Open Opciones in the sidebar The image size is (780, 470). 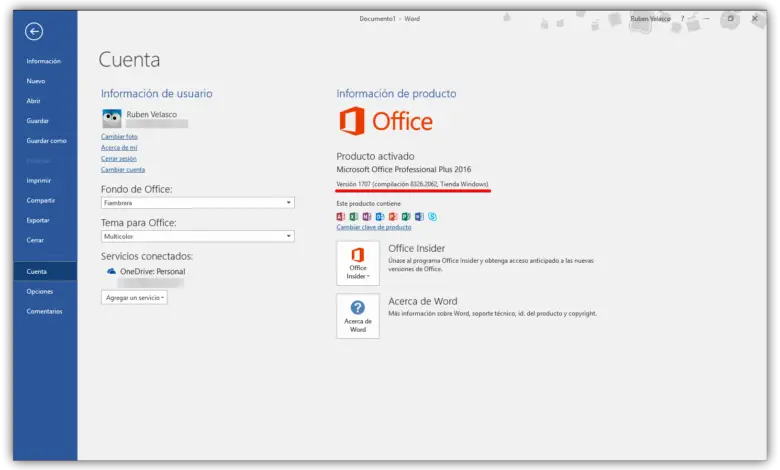(x=40, y=291)
